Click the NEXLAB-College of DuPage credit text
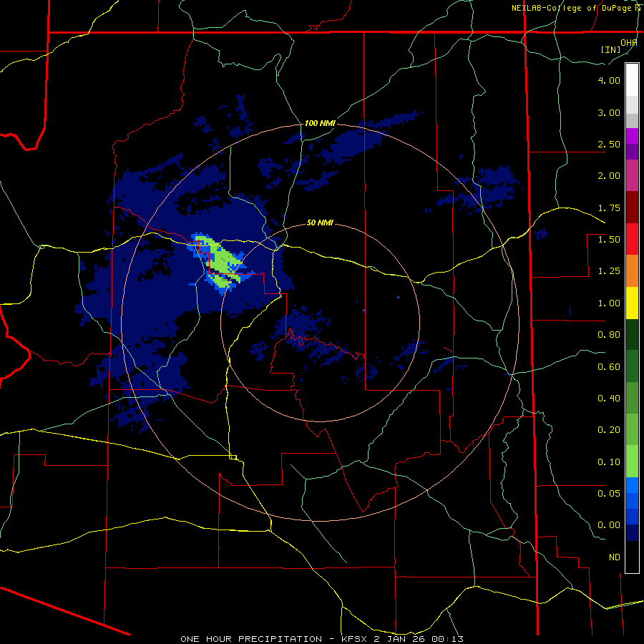Image resolution: width=644 pixels, height=644 pixels. pyautogui.click(x=571, y=8)
